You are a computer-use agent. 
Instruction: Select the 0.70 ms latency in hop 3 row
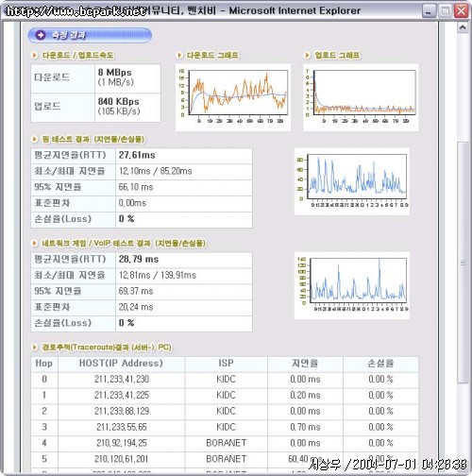305,427
